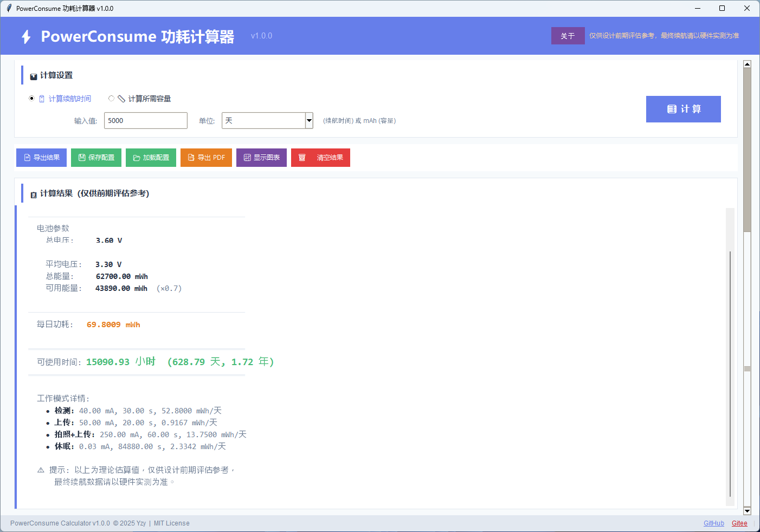Open the GitHub link in footer
760x532 pixels.
713,523
